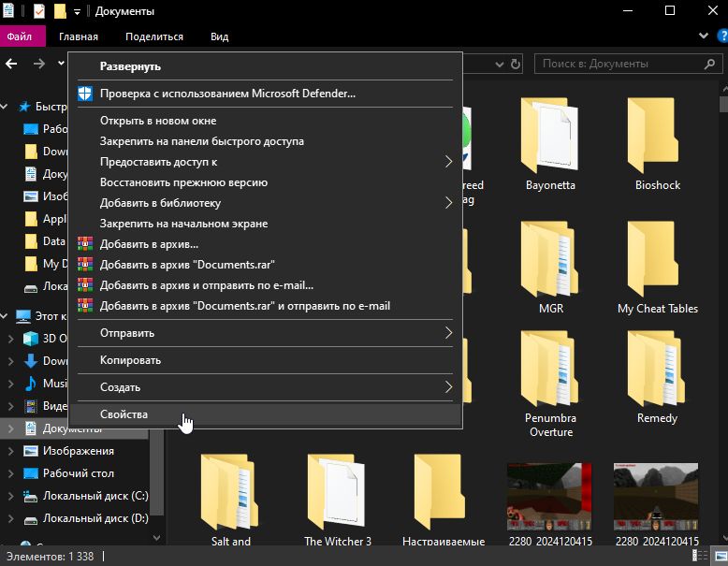728x566 pixels.
Task: Go back with the left arrow button
Action: (11, 64)
